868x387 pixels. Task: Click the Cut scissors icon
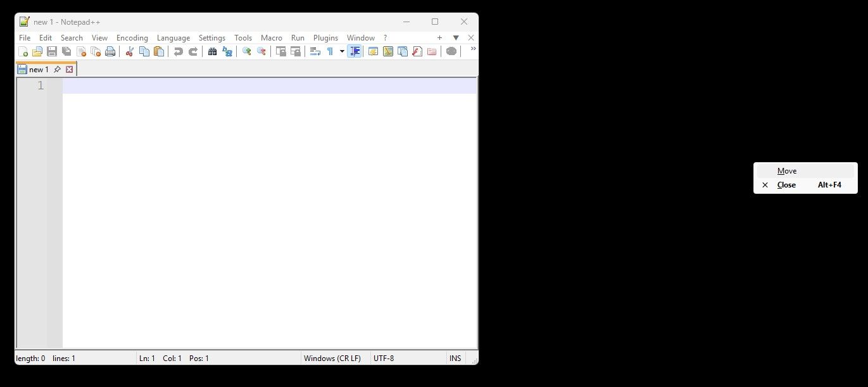click(x=130, y=51)
